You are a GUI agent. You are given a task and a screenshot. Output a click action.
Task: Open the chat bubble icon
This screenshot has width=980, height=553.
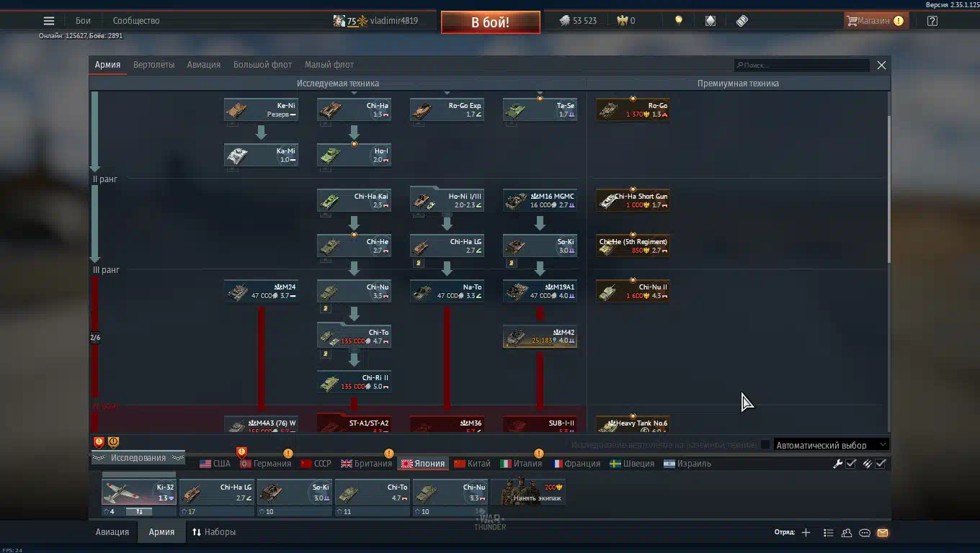coord(865,533)
